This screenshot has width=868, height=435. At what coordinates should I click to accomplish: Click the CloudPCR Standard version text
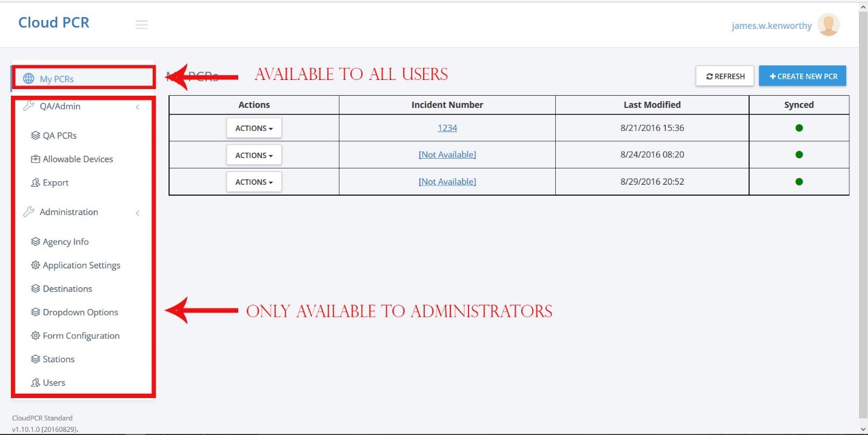tap(45, 423)
